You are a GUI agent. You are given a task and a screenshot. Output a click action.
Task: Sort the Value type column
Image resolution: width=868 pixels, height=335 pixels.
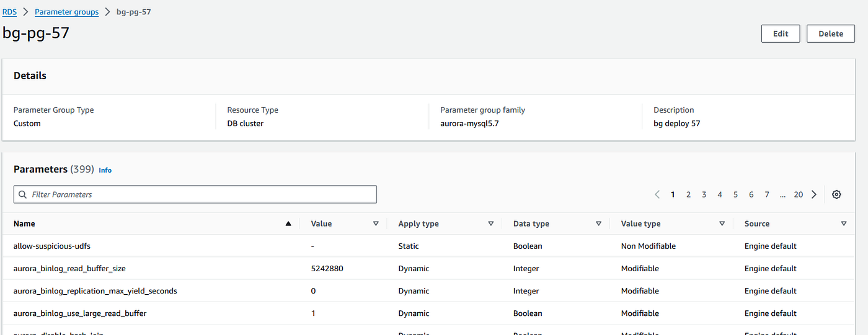(722, 224)
